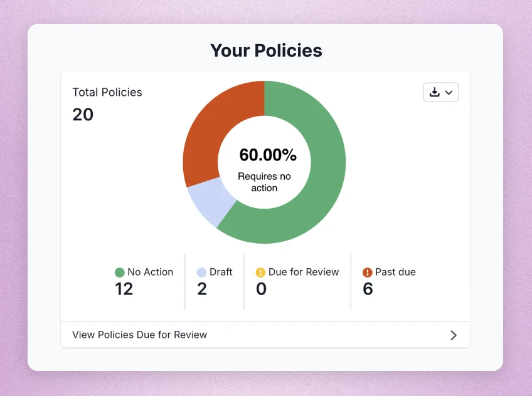
Task: Expand the export dropdown chevron
Action: 449,93
